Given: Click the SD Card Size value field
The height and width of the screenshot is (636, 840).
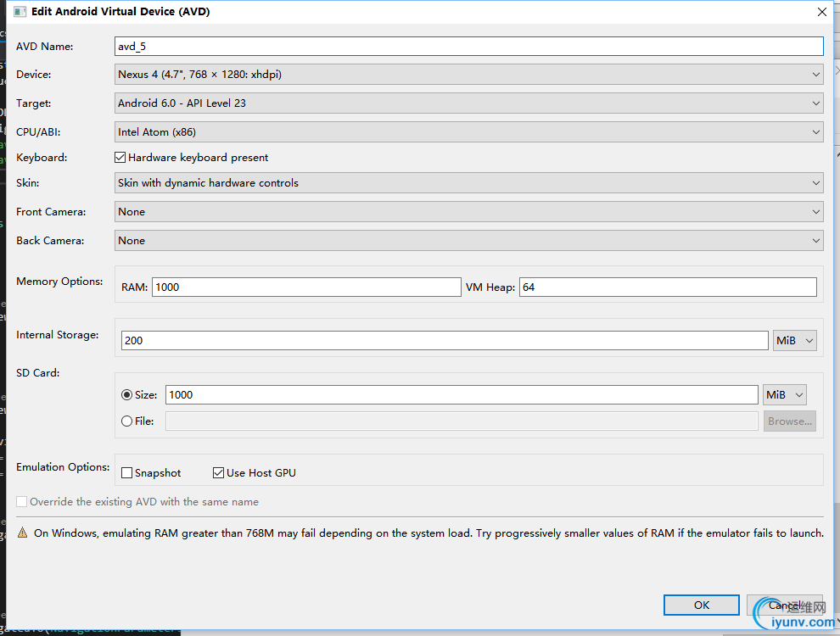Looking at the screenshot, I should pyautogui.click(x=462, y=394).
